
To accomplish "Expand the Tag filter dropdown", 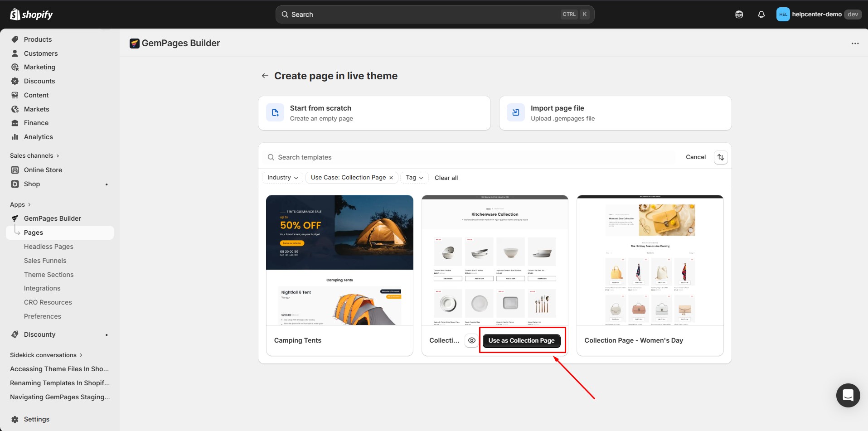I will pyautogui.click(x=414, y=177).
